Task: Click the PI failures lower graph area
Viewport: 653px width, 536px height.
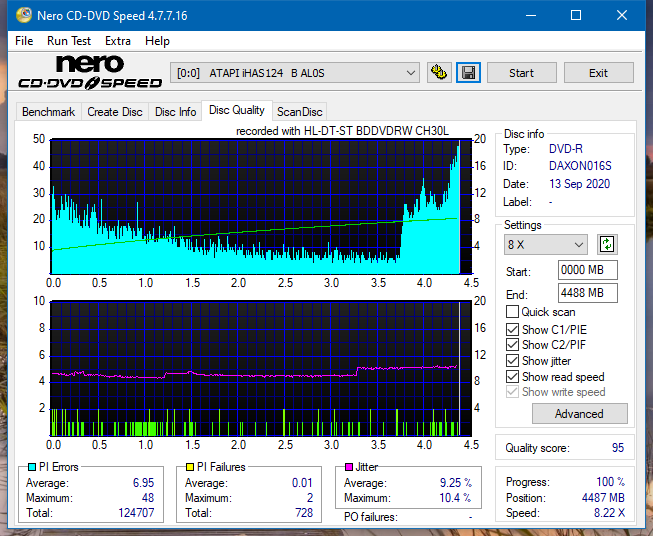Action: 261,369
